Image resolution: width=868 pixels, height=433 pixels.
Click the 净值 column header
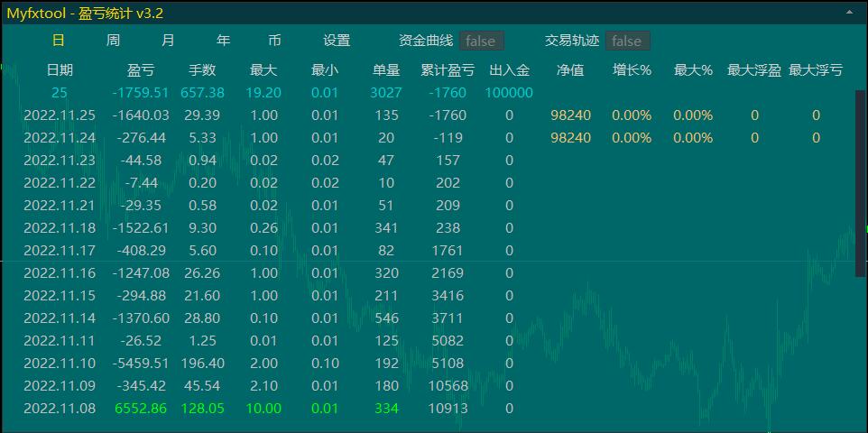point(570,70)
